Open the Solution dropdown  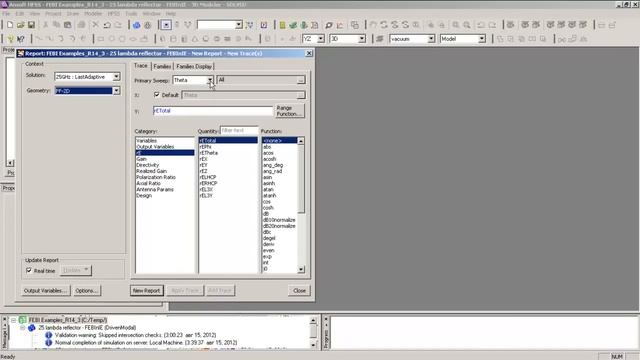click(116, 77)
